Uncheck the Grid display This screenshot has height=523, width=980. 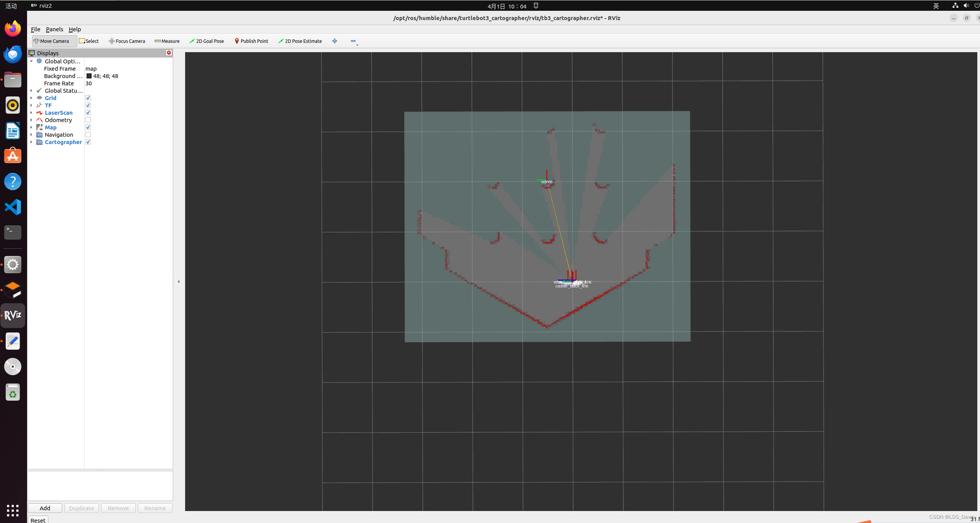(x=88, y=97)
